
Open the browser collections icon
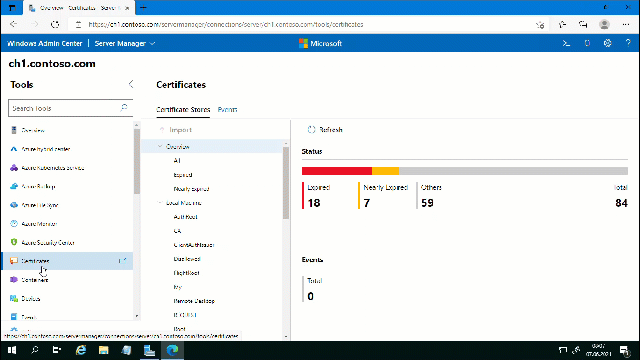tap(583, 24)
